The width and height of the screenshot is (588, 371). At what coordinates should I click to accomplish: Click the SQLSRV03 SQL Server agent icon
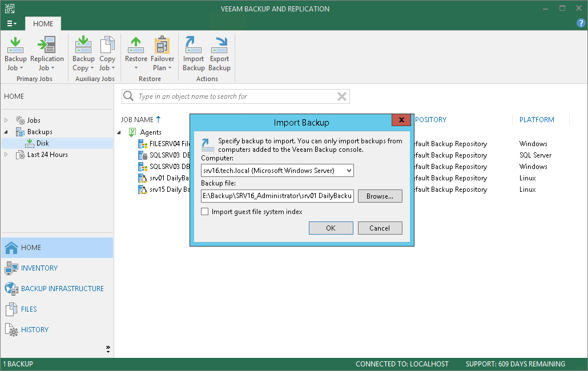[143, 155]
